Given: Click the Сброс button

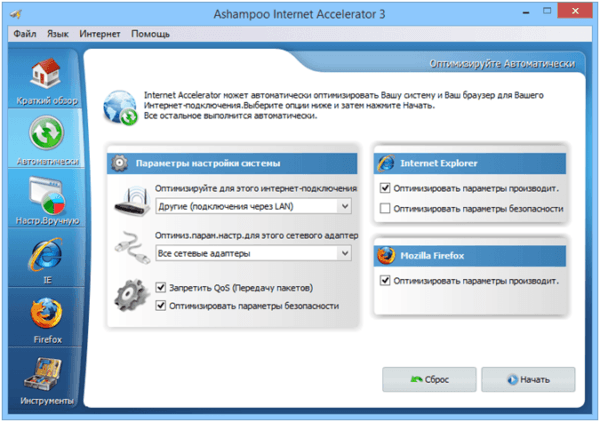Looking at the screenshot, I should tap(429, 380).
